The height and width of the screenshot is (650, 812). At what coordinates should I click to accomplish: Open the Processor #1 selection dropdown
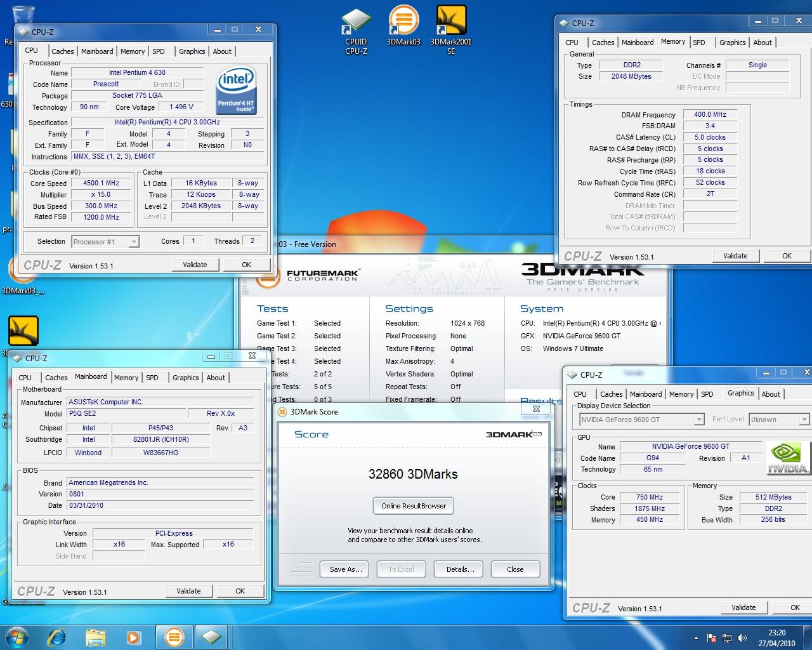[105, 242]
